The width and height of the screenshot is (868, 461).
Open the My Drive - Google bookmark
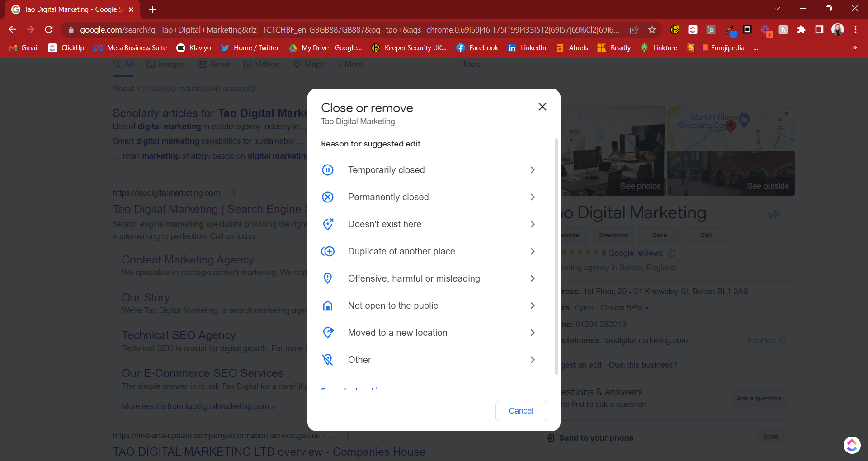point(325,48)
